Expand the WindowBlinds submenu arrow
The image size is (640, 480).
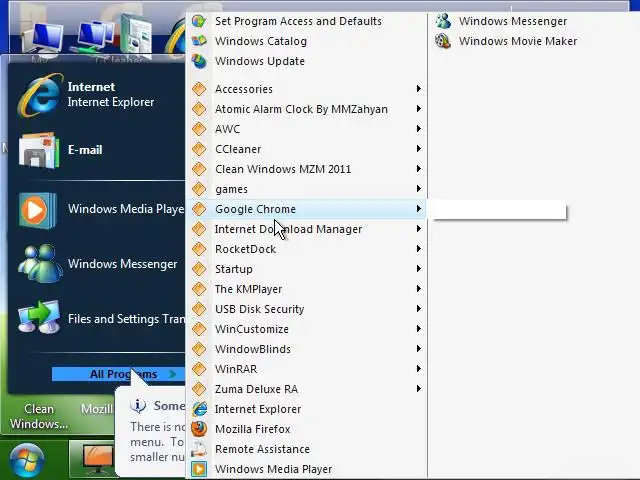418,349
